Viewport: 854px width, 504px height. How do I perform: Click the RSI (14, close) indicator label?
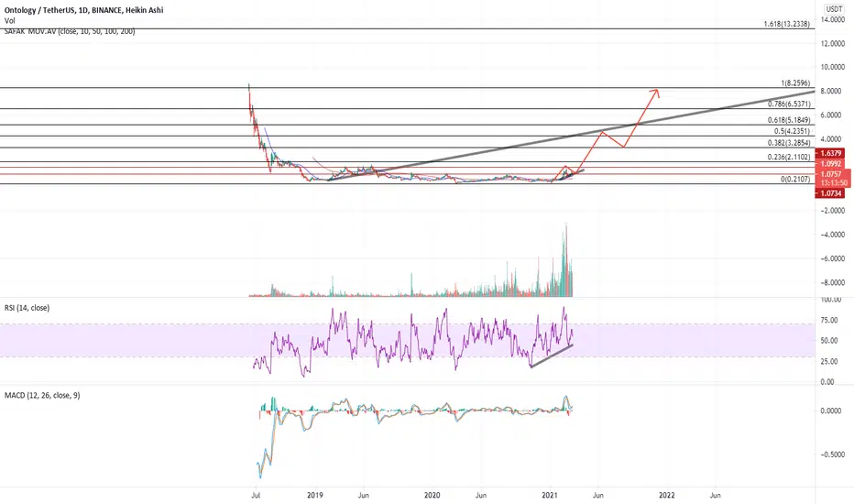pyautogui.click(x=27, y=308)
